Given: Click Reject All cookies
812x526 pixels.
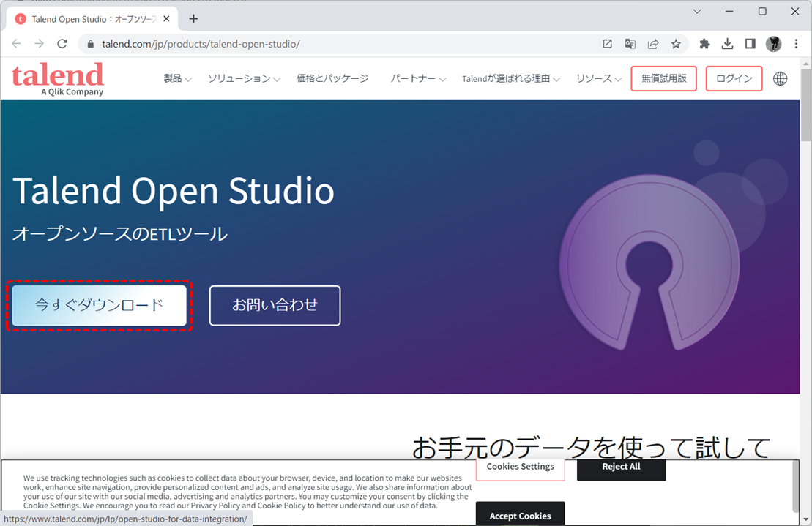Looking at the screenshot, I should pos(621,468).
